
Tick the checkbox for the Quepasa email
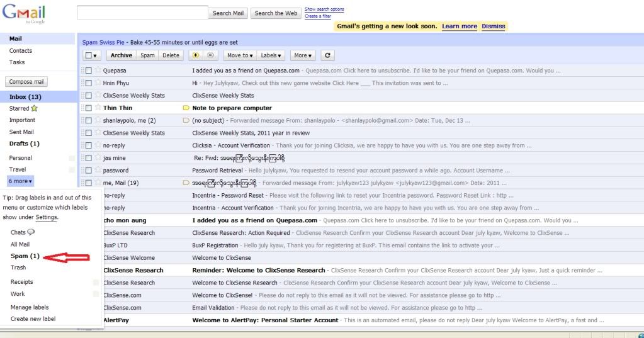(x=88, y=70)
